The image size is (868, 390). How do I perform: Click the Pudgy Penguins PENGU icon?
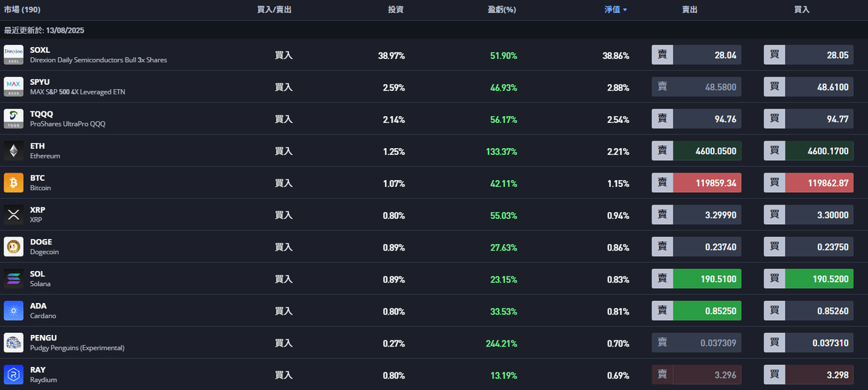pos(14,342)
